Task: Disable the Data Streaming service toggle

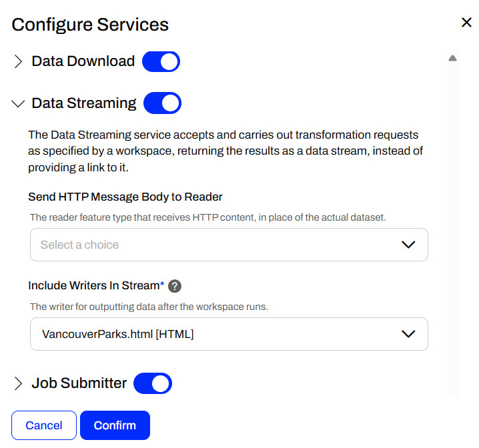Action: click(x=162, y=103)
